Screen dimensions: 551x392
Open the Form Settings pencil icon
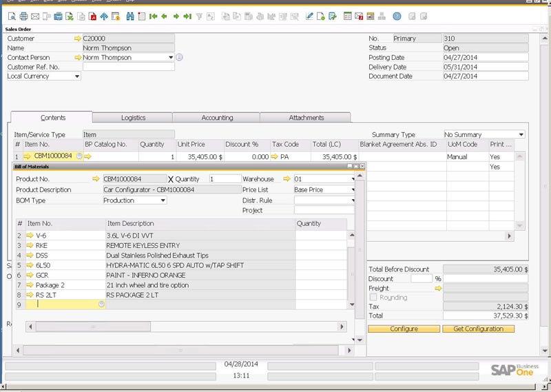(309, 16)
